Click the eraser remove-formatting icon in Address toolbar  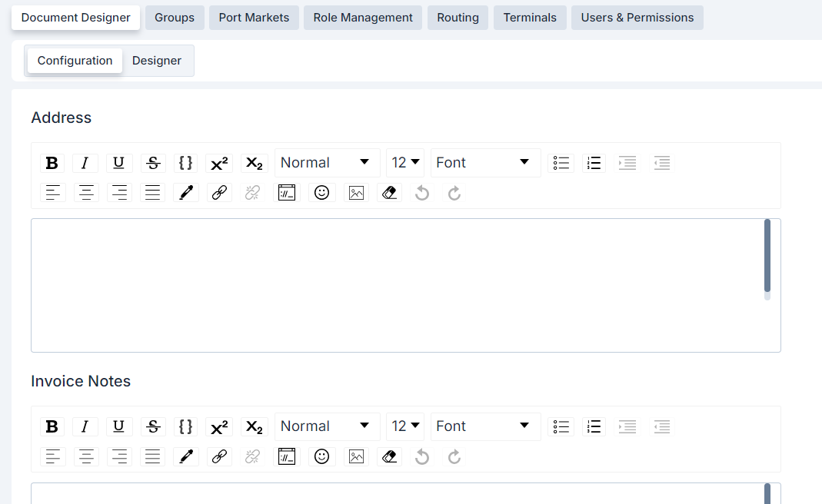[389, 193]
